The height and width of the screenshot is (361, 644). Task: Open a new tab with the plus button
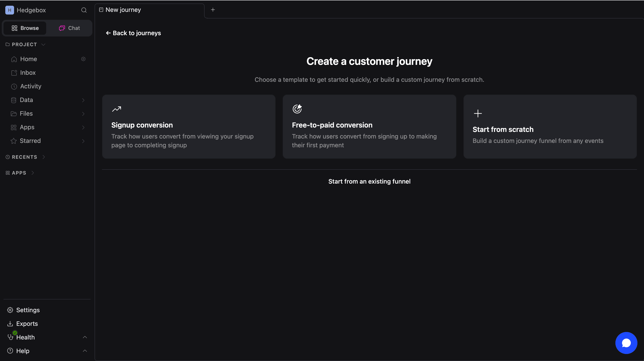coord(213,9)
